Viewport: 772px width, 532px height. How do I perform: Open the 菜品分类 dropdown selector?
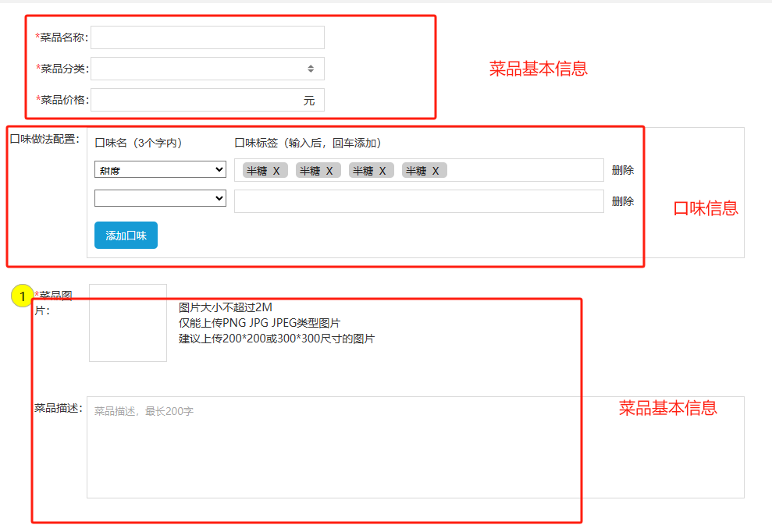click(x=207, y=69)
